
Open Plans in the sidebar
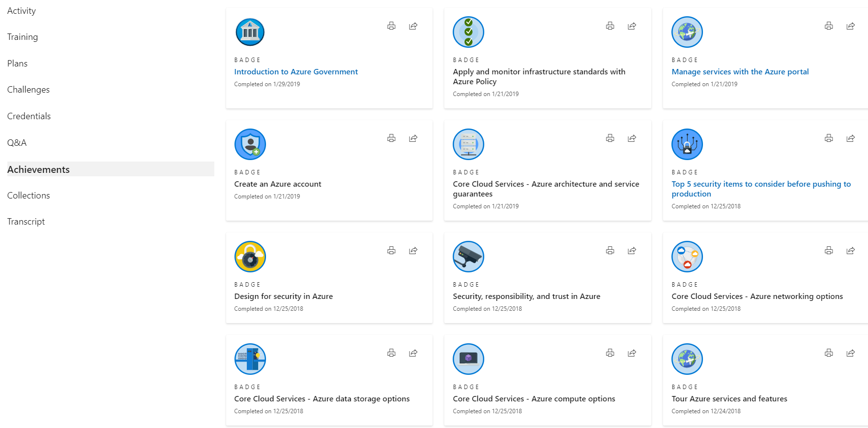(x=17, y=64)
